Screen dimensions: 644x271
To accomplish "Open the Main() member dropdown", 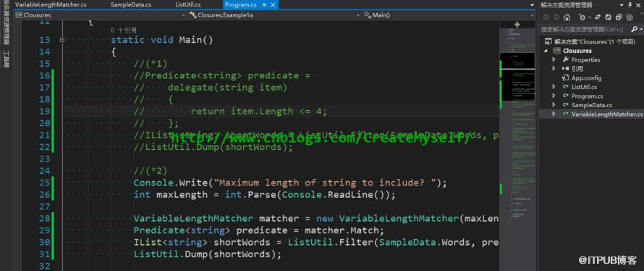I will click(533, 14).
